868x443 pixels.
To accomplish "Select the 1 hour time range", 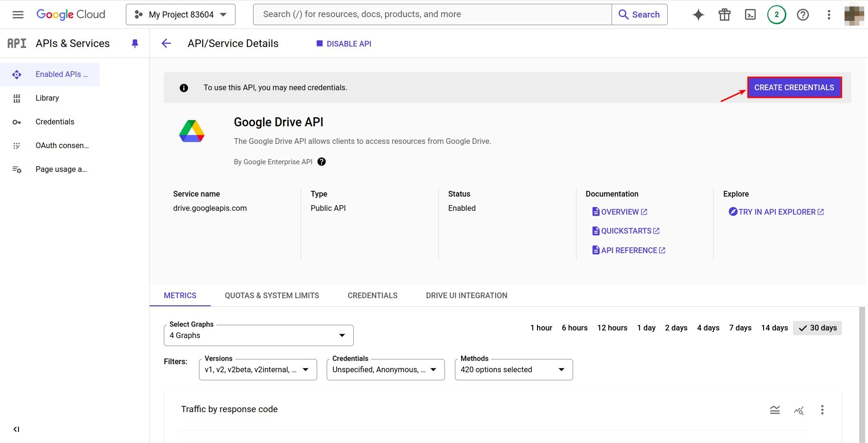I will click(541, 328).
